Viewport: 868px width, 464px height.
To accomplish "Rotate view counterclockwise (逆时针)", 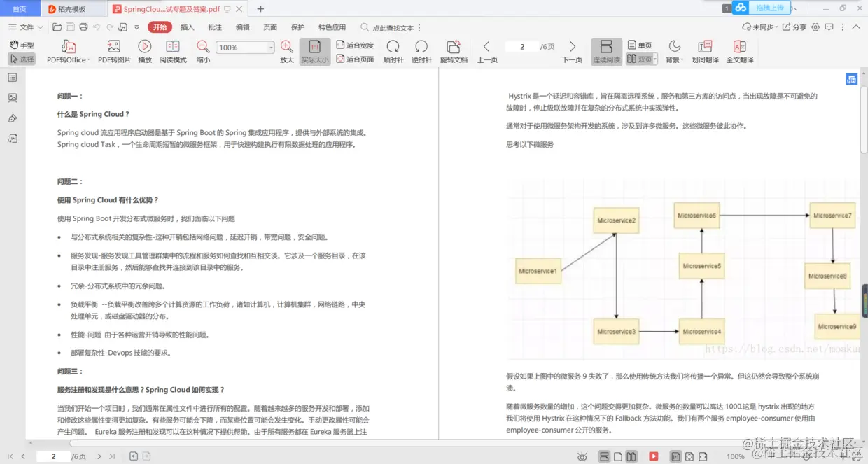I will tap(421, 52).
